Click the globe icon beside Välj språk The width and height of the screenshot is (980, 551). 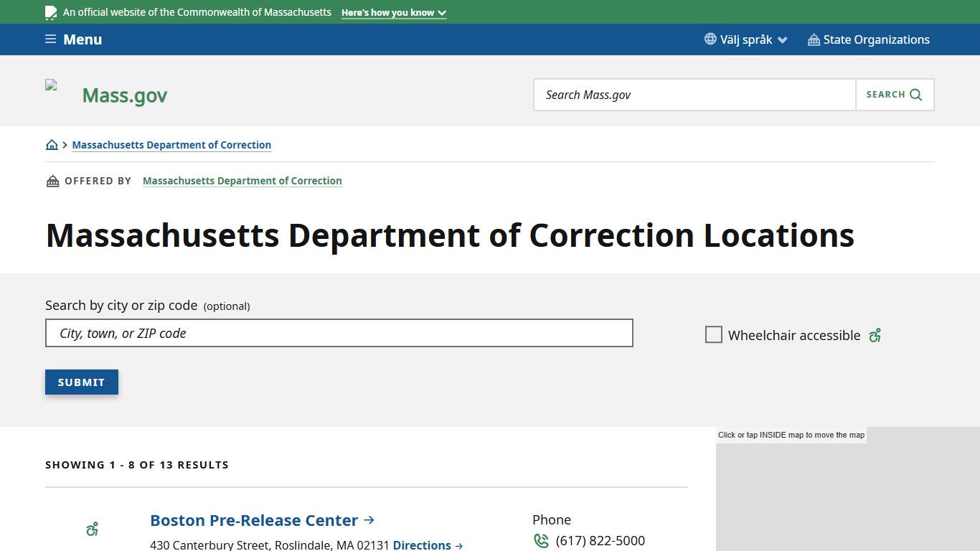tap(710, 39)
